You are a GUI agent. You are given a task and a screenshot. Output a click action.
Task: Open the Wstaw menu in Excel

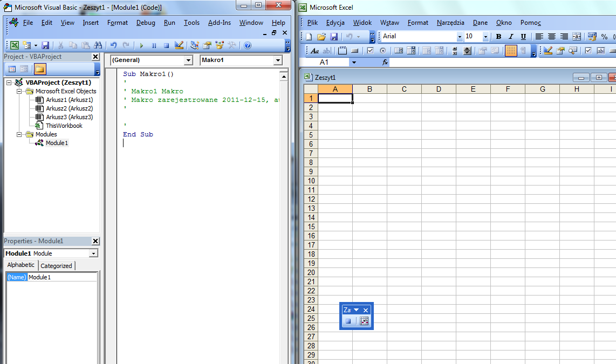pos(389,23)
